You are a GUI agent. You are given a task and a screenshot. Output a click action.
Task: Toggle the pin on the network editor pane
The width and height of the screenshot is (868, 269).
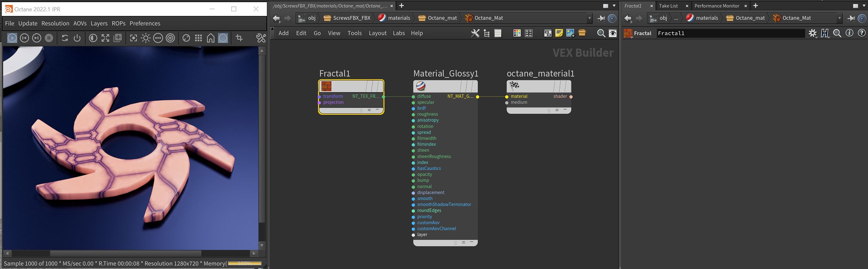click(x=601, y=18)
